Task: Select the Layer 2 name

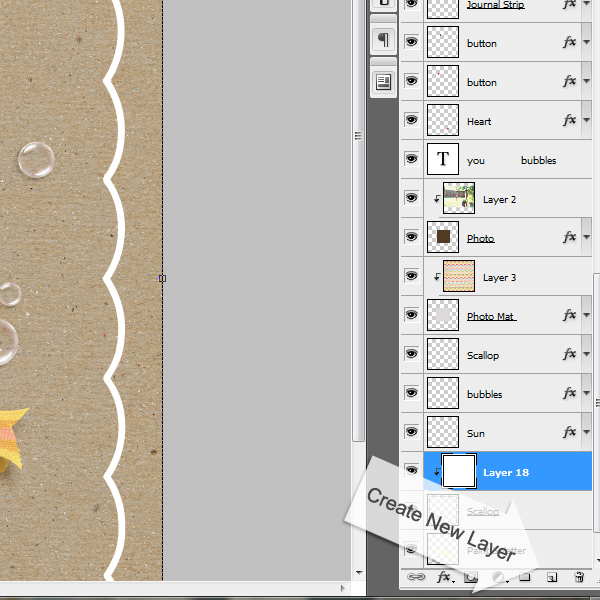Action: (x=499, y=200)
